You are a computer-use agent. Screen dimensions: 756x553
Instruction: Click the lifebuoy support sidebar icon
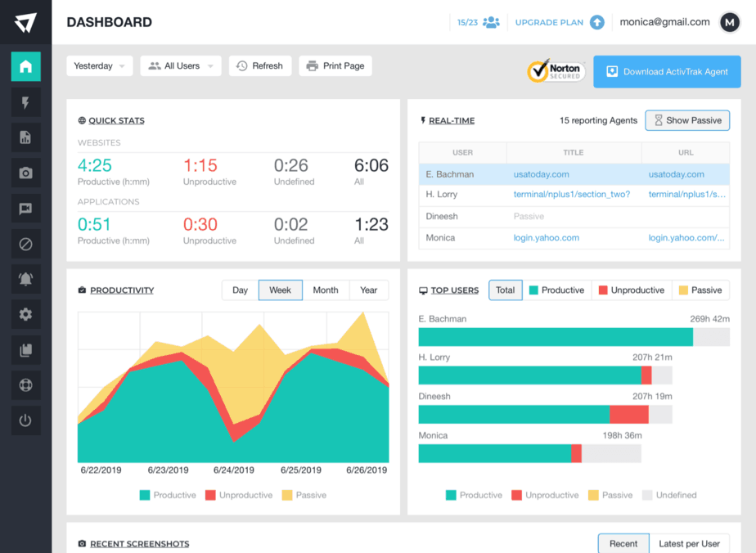click(25, 385)
